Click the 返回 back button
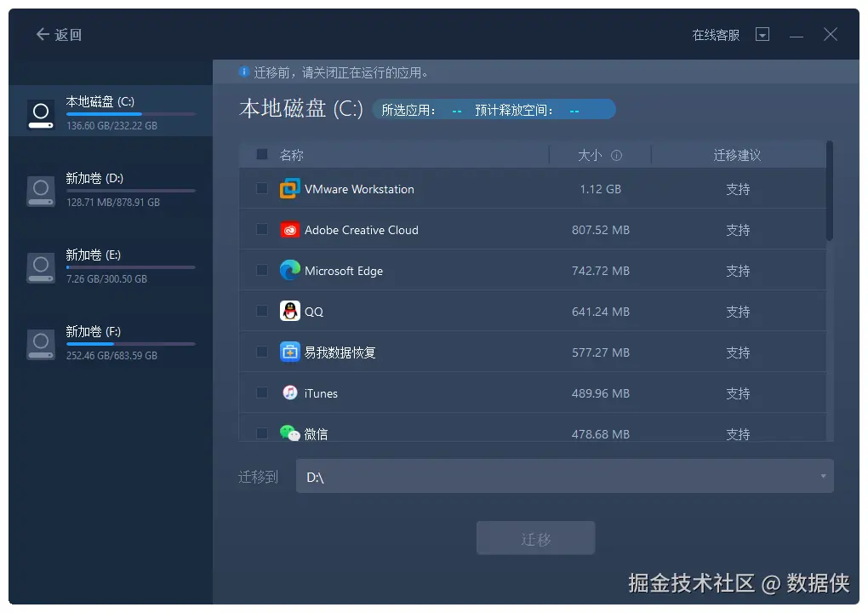Image resolution: width=868 pixels, height=613 pixels. point(60,34)
